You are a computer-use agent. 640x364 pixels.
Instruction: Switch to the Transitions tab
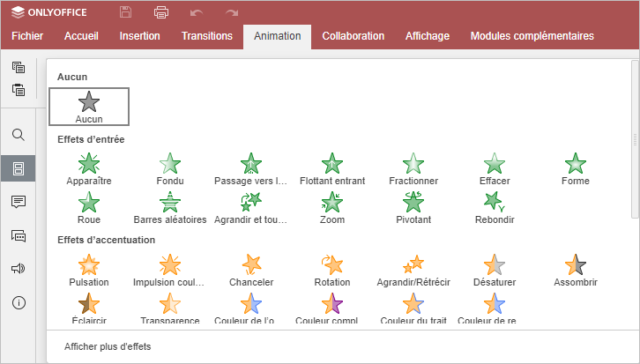[x=207, y=36]
